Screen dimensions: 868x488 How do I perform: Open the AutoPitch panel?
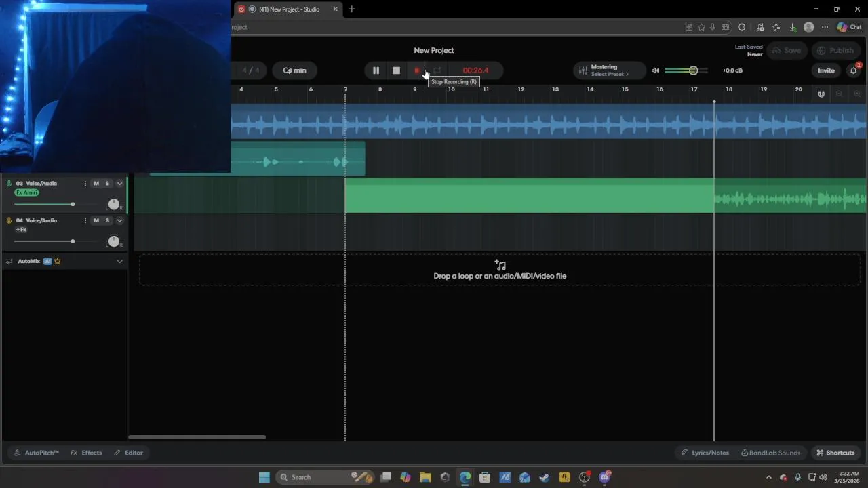click(x=37, y=453)
